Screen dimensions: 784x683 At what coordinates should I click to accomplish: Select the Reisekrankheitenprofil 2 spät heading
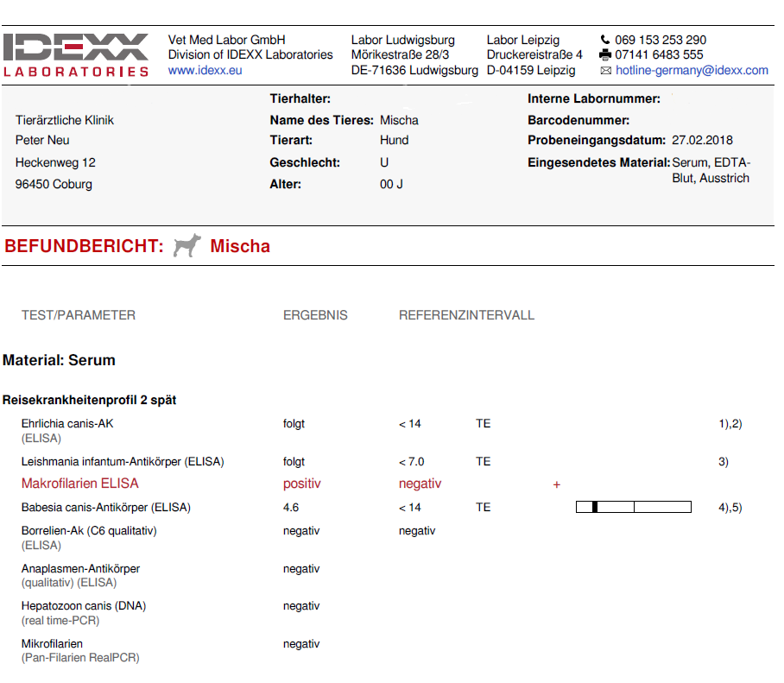[x=90, y=400]
